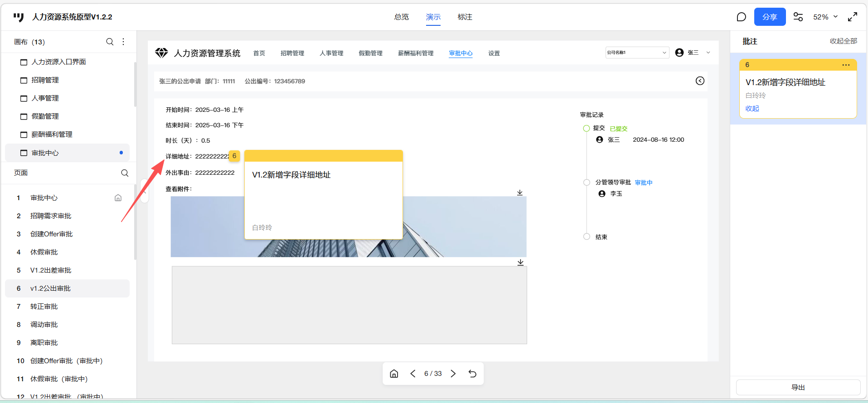Search pages using the 页面 magnifier icon
The image size is (868, 403).
tap(125, 173)
